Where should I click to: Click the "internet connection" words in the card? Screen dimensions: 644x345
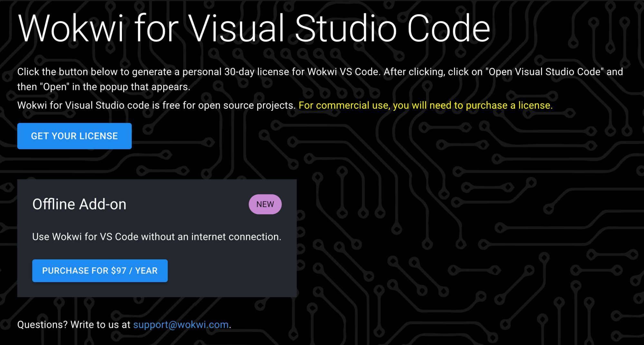pos(236,237)
